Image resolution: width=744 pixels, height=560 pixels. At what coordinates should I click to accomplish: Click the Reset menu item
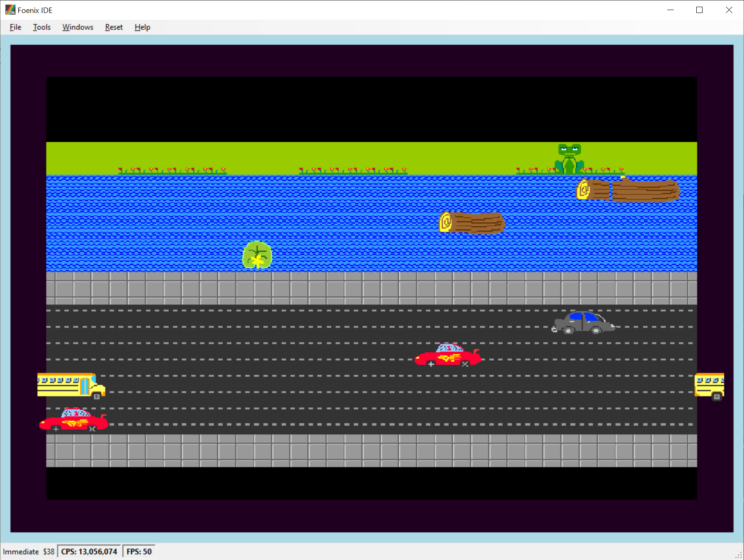click(x=114, y=27)
